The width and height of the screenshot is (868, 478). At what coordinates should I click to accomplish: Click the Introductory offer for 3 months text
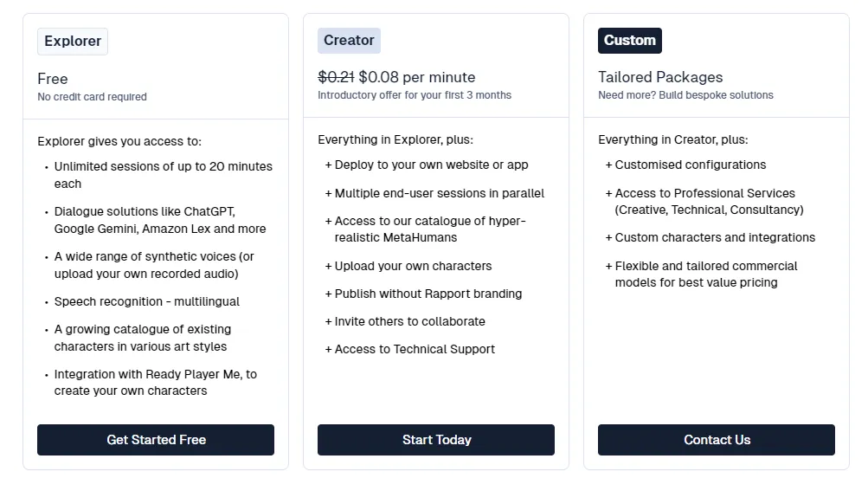click(x=415, y=95)
